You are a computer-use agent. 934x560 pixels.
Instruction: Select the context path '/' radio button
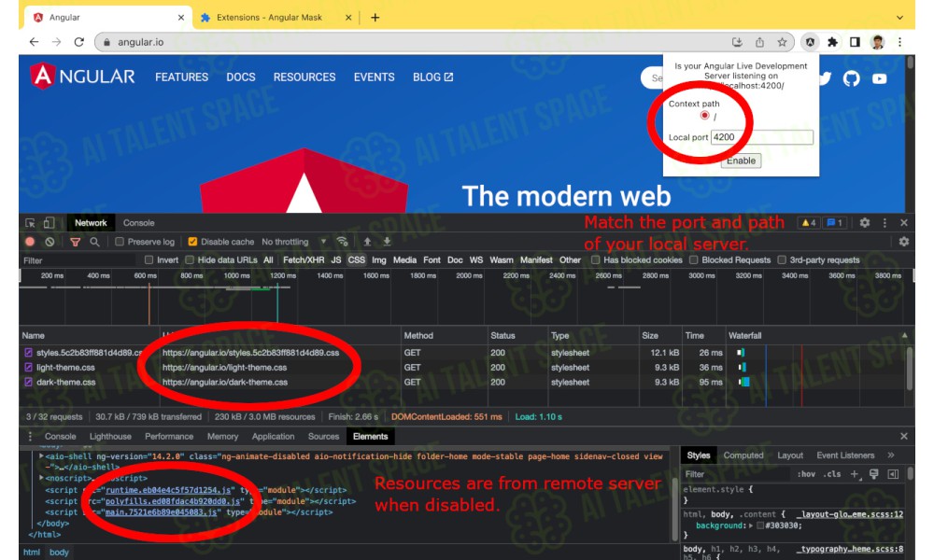704,116
